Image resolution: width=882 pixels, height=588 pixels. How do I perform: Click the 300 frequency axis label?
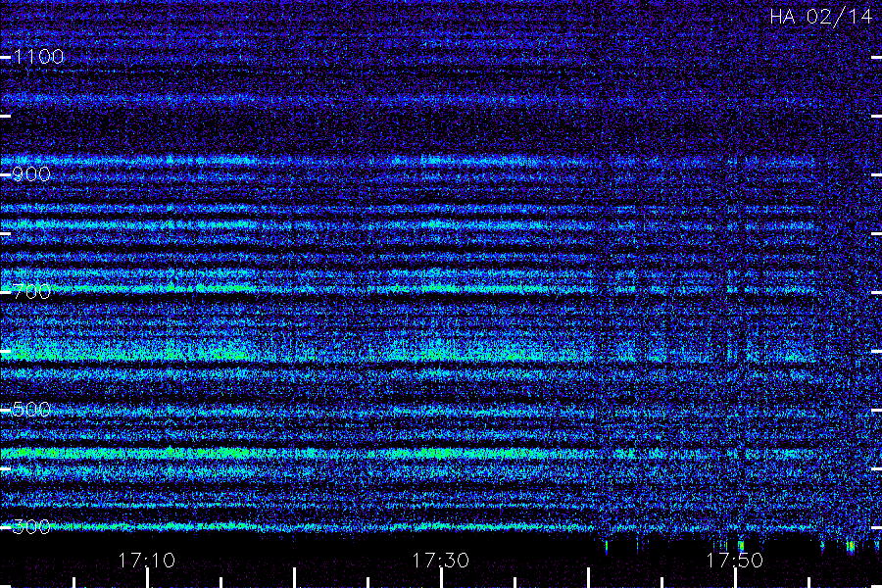(x=31, y=527)
